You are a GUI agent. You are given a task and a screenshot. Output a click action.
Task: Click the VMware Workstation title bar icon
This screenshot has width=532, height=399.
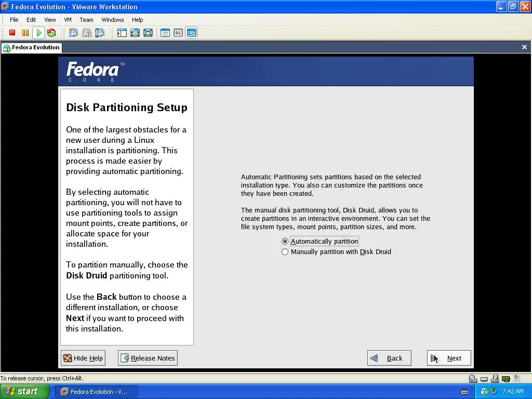(x=5, y=6)
